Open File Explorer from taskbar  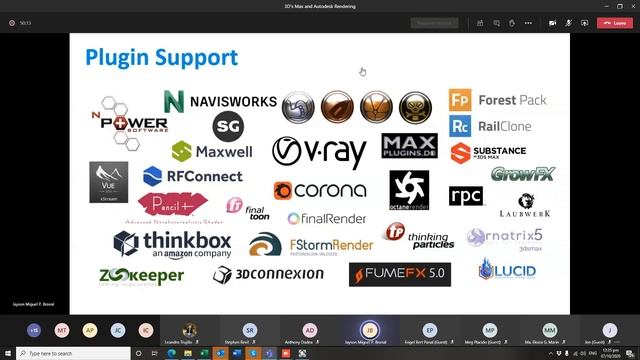point(188,353)
